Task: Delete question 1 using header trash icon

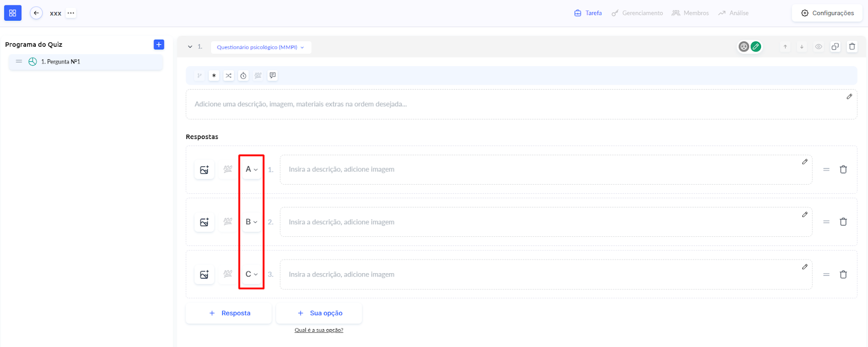Action: (x=852, y=47)
